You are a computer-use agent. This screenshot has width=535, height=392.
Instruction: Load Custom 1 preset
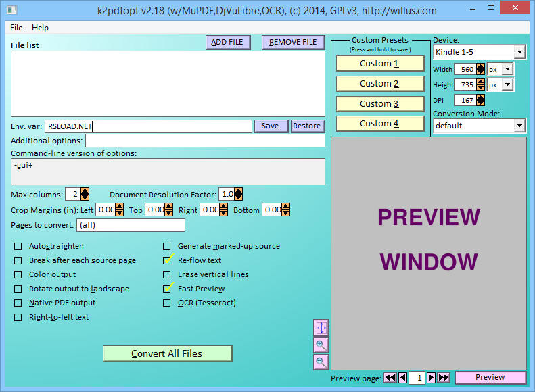(379, 64)
